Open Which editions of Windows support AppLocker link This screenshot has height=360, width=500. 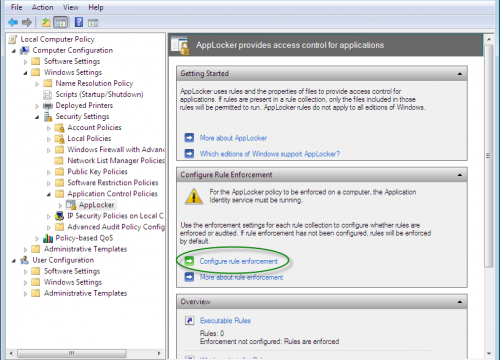(270, 154)
